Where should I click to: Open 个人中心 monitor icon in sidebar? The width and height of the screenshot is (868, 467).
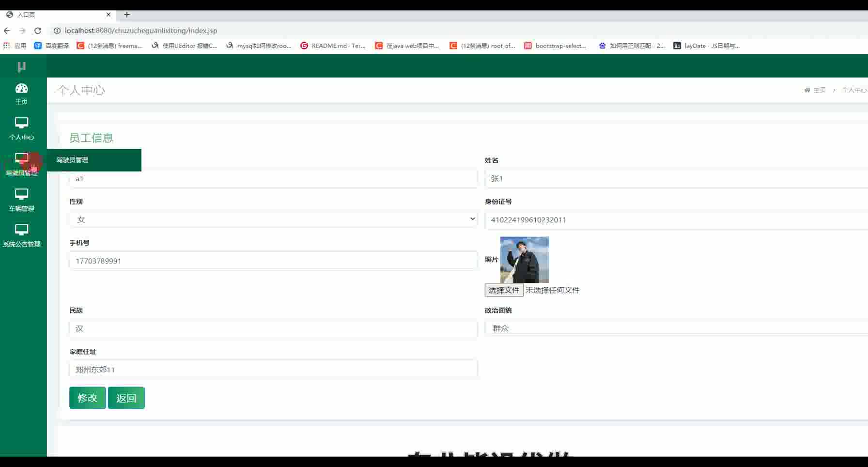[x=22, y=123]
